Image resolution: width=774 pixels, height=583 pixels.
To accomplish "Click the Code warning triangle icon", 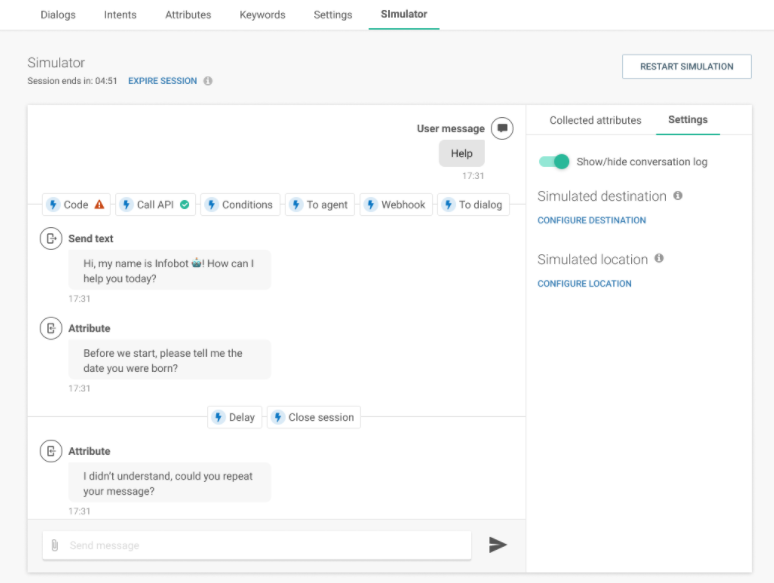I will 99,205.
